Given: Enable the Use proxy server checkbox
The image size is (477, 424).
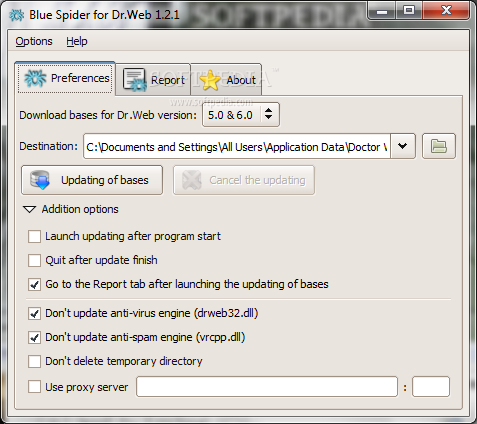Looking at the screenshot, I should (x=35, y=387).
